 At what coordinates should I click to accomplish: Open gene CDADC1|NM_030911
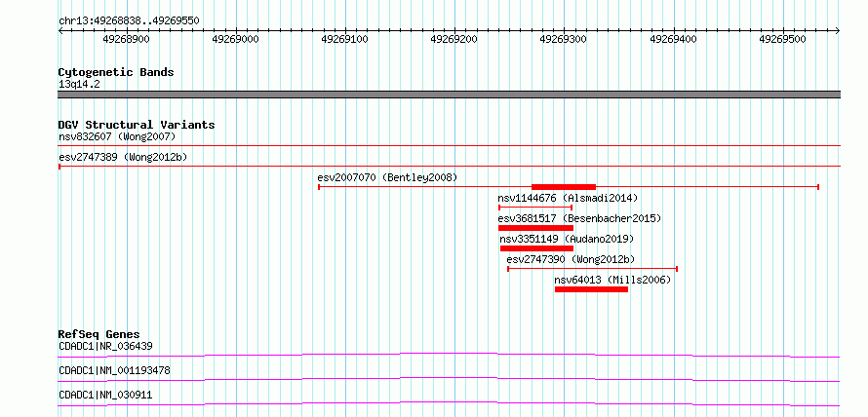(105, 395)
